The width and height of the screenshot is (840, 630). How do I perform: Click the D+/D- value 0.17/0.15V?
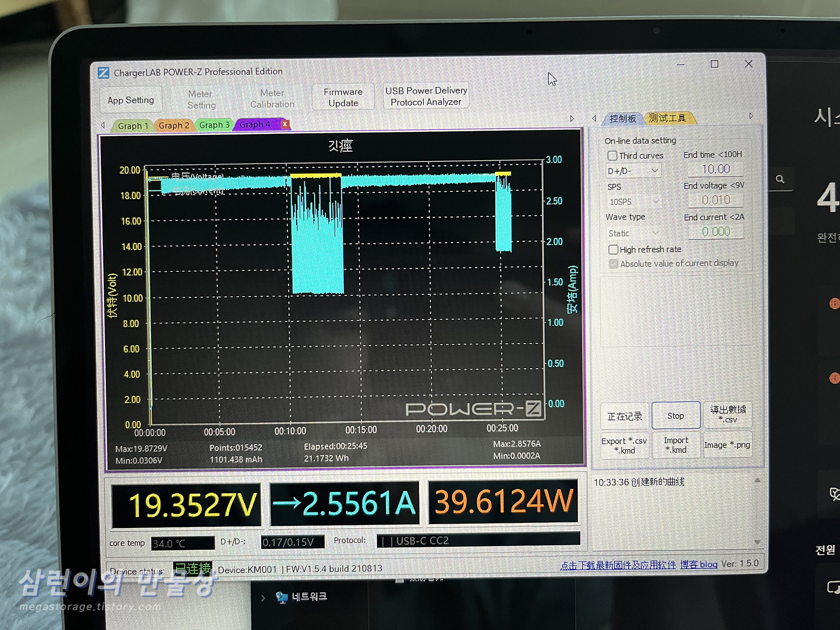(x=292, y=542)
